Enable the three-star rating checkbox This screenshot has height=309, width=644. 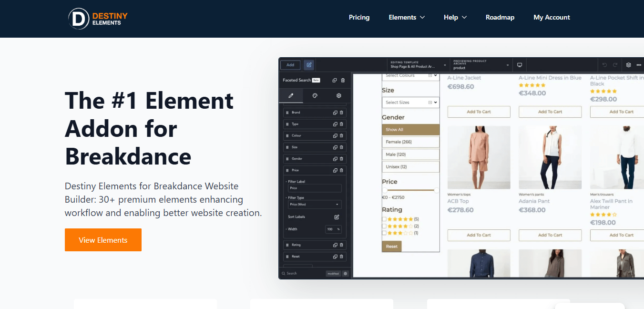click(384, 233)
